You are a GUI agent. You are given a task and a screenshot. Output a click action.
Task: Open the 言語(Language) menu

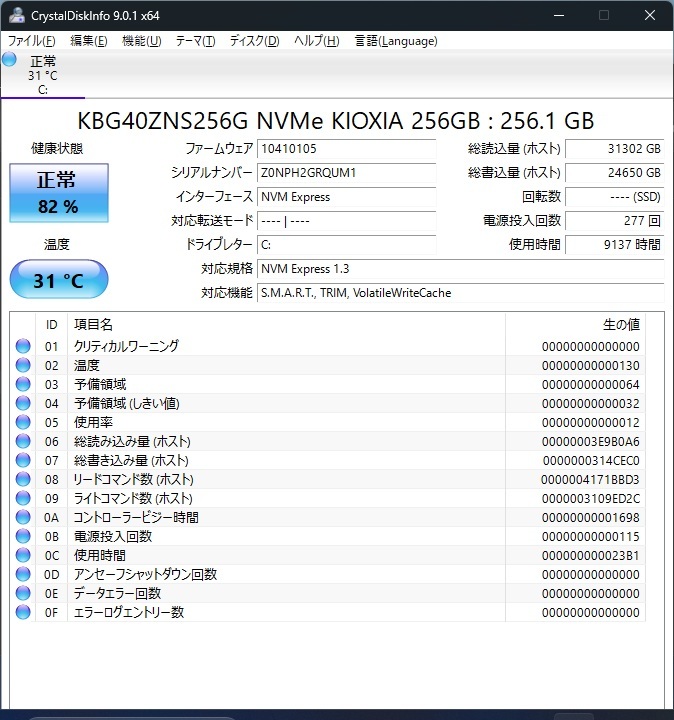(396, 41)
